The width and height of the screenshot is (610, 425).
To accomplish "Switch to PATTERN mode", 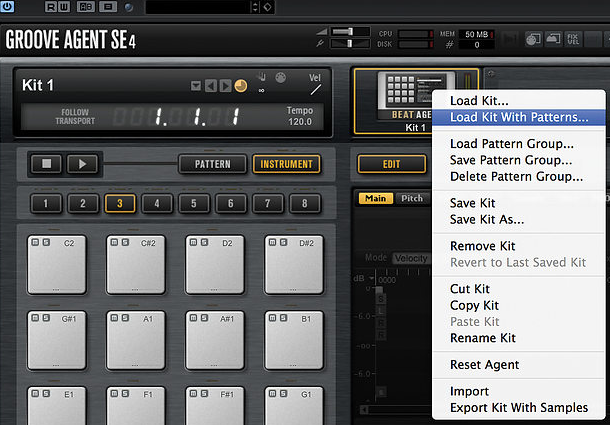I will point(212,164).
